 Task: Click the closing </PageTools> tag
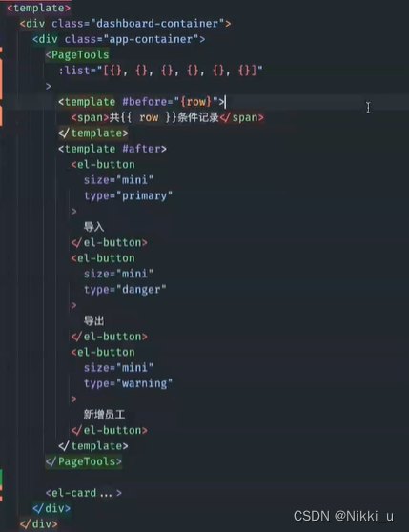(x=84, y=461)
